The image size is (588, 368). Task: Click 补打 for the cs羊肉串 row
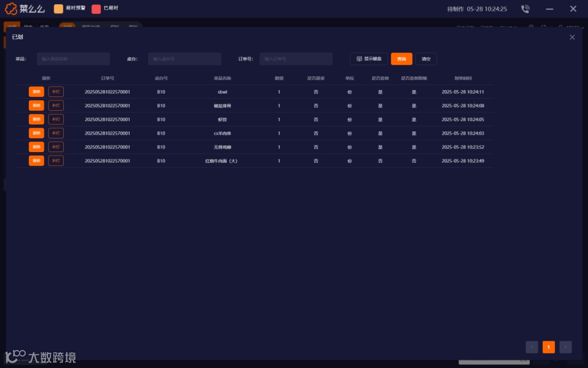coord(56,134)
